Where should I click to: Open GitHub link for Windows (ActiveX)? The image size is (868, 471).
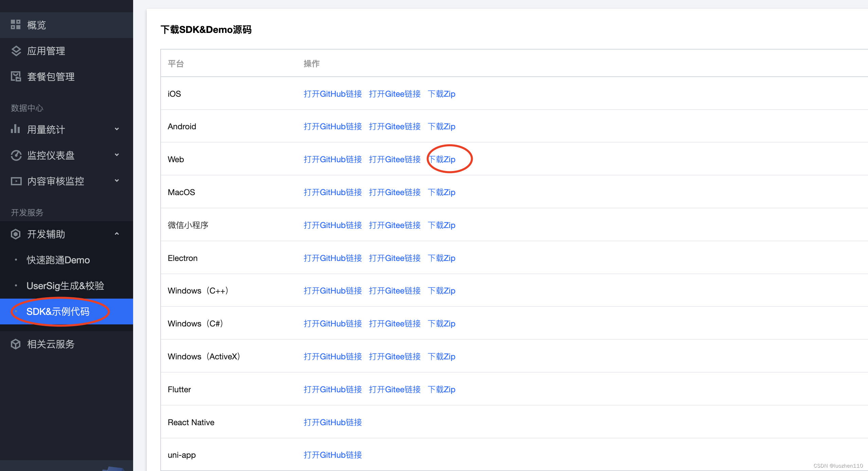click(332, 357)
